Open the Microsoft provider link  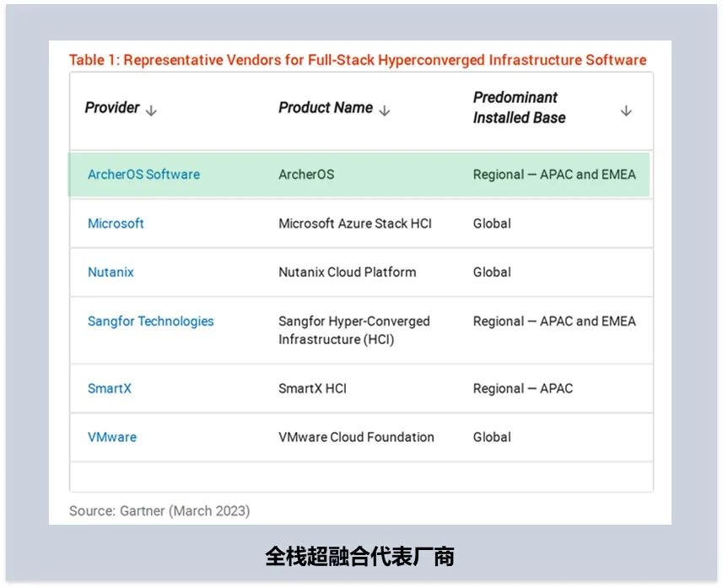116,224
